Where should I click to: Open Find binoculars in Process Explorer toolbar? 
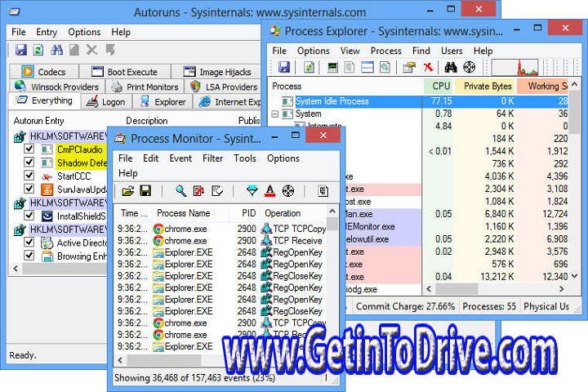[x=450, y=67]
